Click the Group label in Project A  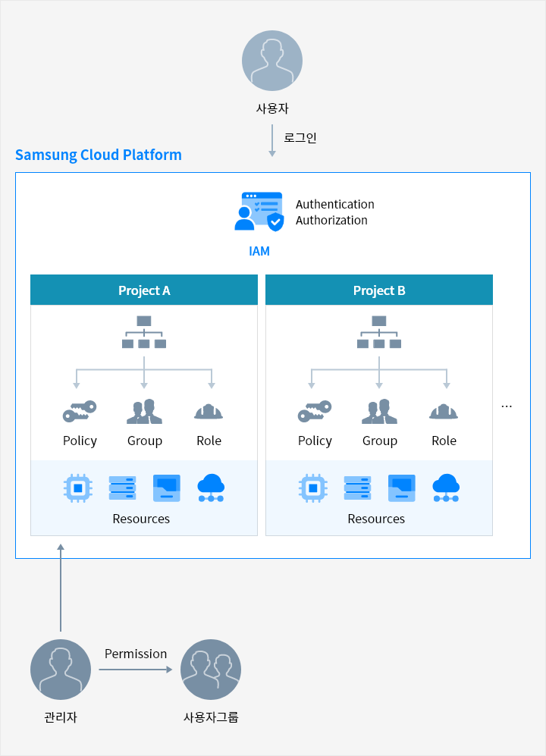(x=145, y=441)
